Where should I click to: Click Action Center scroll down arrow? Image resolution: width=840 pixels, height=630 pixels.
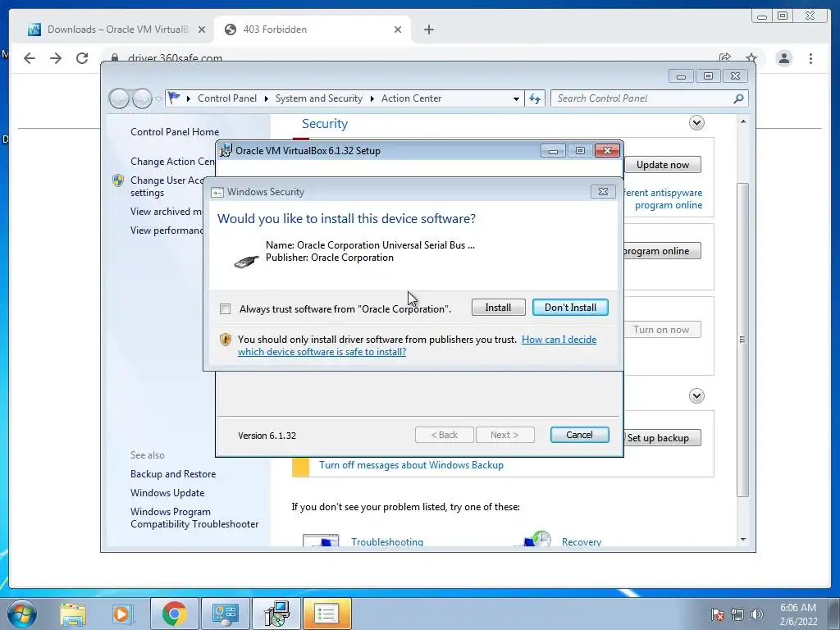coord(743,540)
